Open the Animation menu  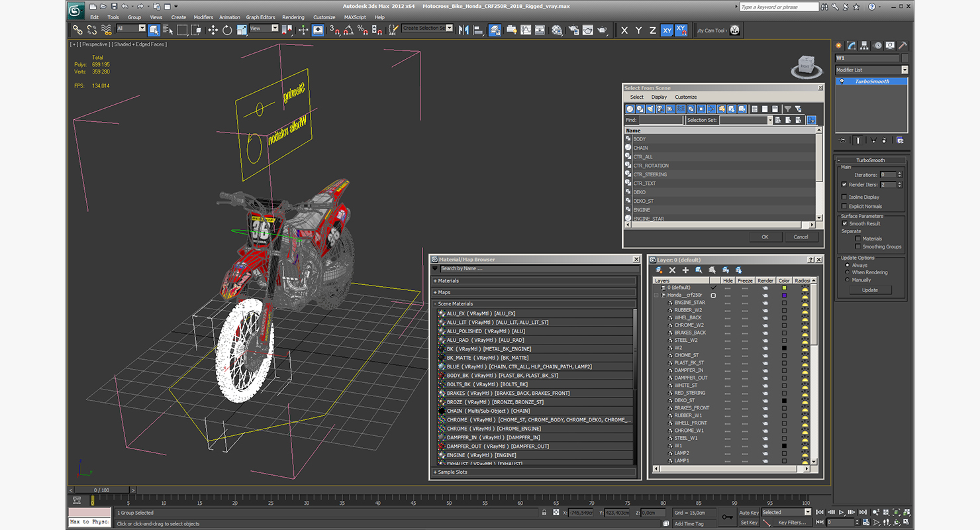pyautogui.click(x=230, y=17)
